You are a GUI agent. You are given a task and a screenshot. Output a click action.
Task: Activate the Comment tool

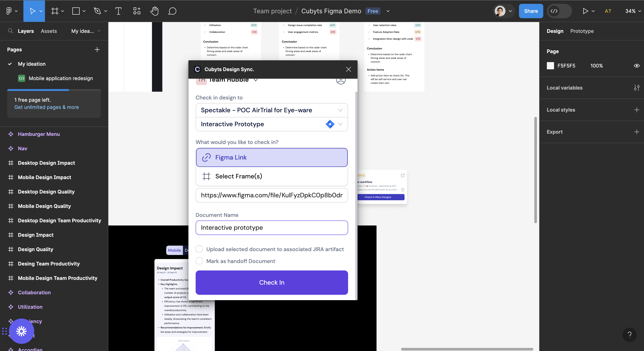[x=172, y=11]
